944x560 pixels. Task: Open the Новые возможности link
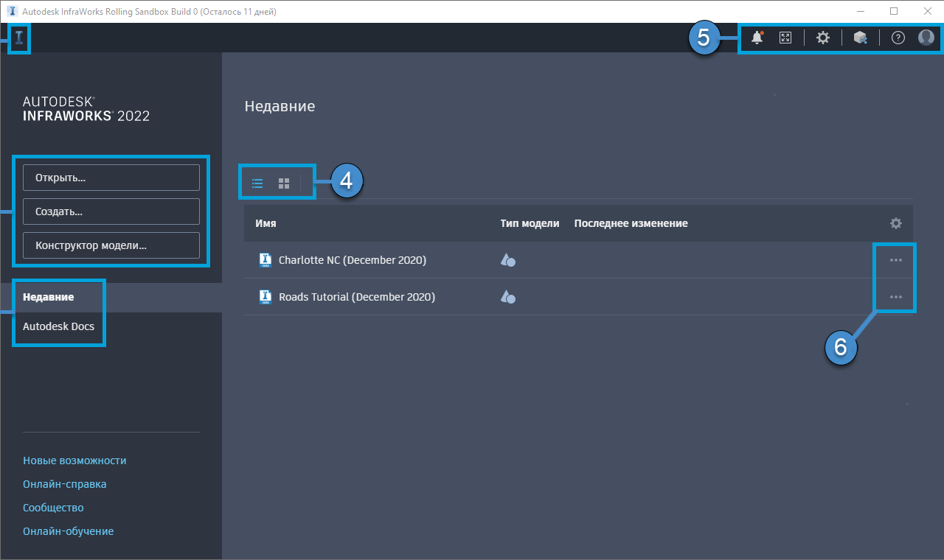click(x=74, y=461)
